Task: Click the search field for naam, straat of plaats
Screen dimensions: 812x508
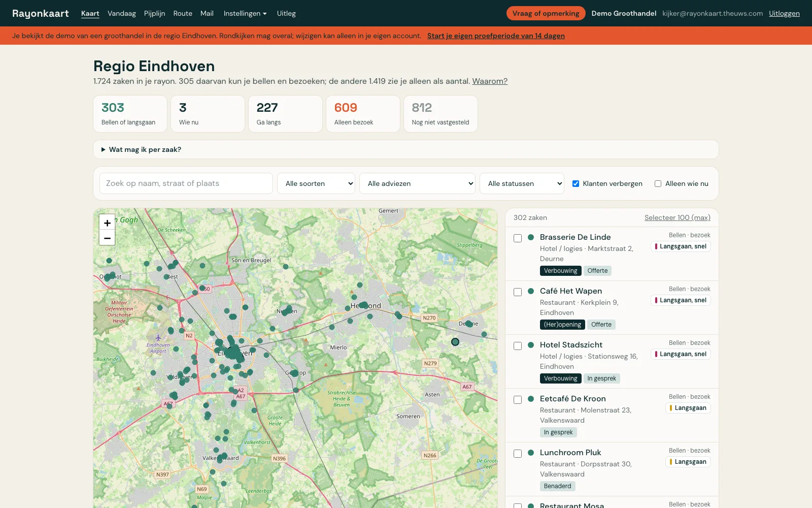Action: [x=186, y=183]
